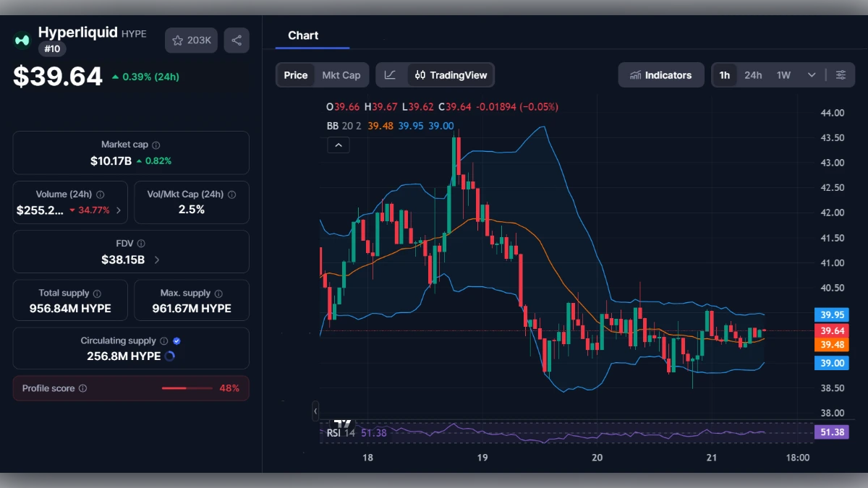Collapse the Bollinger Bands indicator legend

338,145
